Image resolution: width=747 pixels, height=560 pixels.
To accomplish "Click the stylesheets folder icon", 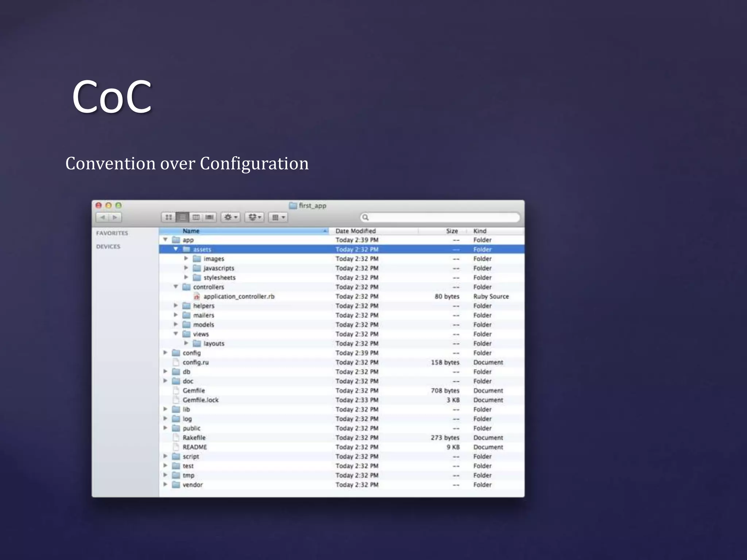I will 197,277.
